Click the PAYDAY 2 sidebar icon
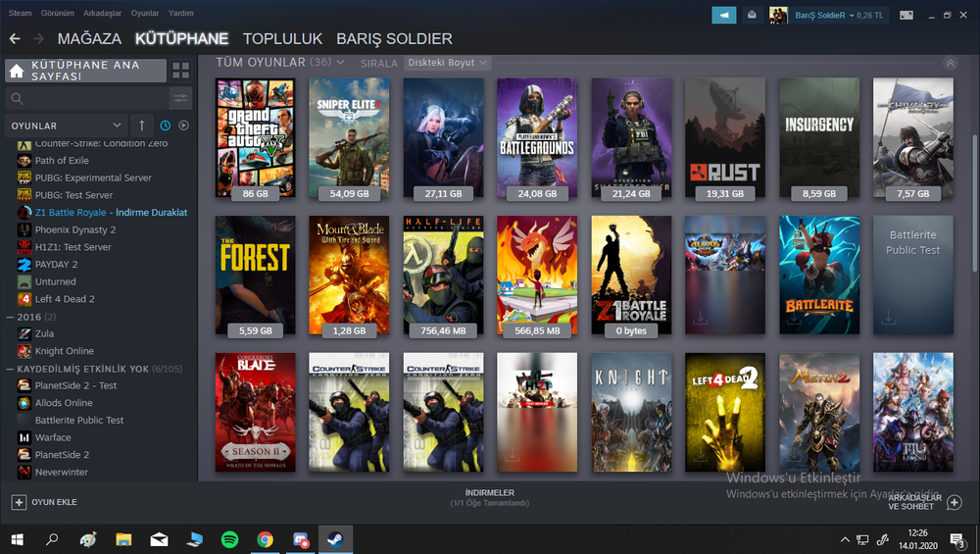The height and width of the screenshot is (554, 980). click(24, 265)
